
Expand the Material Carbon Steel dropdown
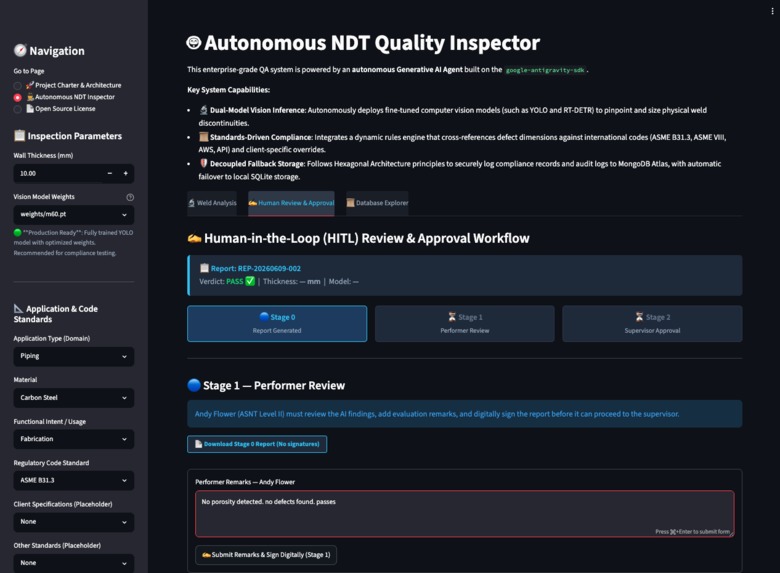pos(74,397)
